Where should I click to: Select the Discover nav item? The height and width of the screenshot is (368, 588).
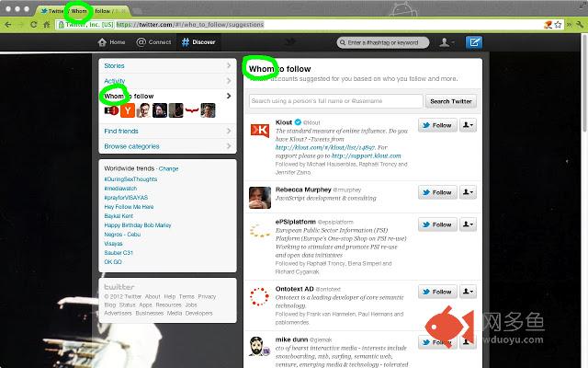pyautogui.click(x=198, y=42)
